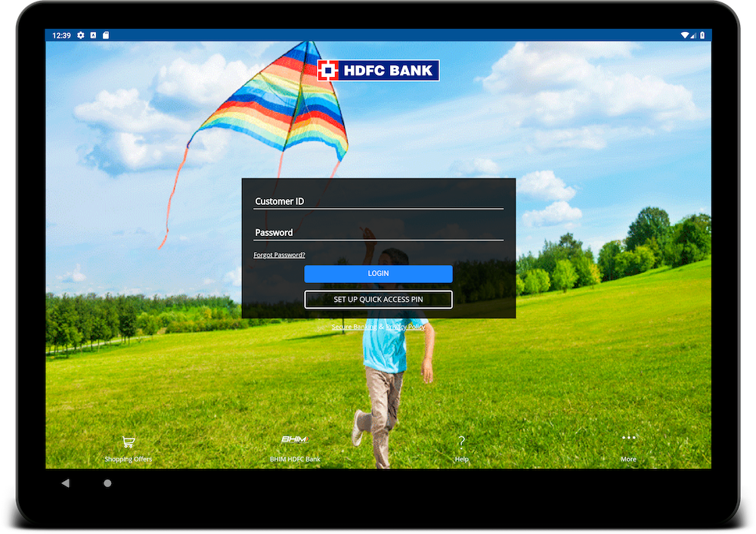Open the Secure Banking link
Image resolution: width=756 pixels, height=534 pixels.
[354, 327]
